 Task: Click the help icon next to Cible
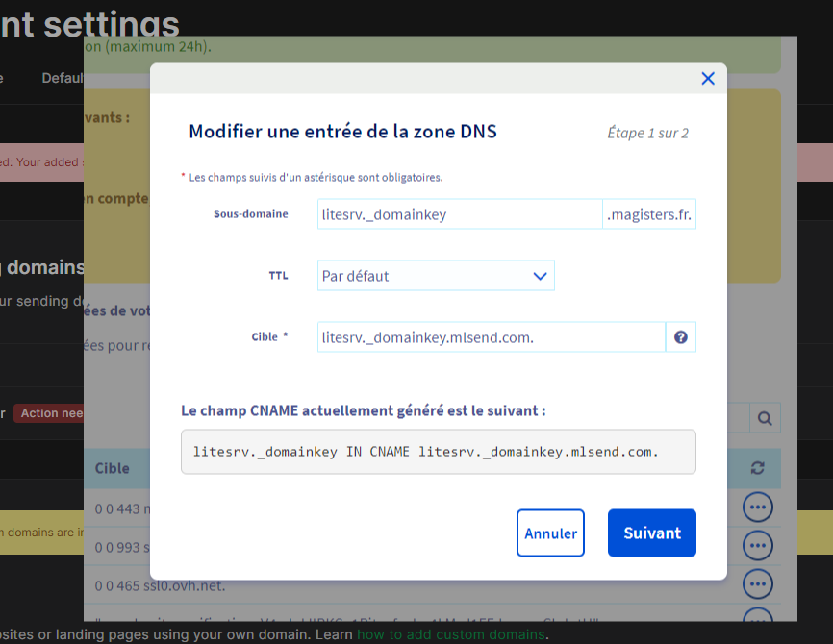click(x=681, y=337)
